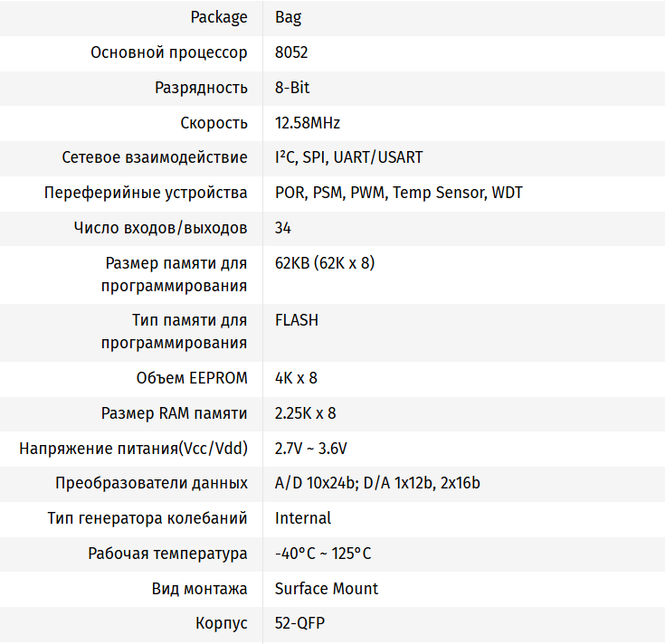
Task: Click the 'Package' label
Action: [x=219, y=17]
